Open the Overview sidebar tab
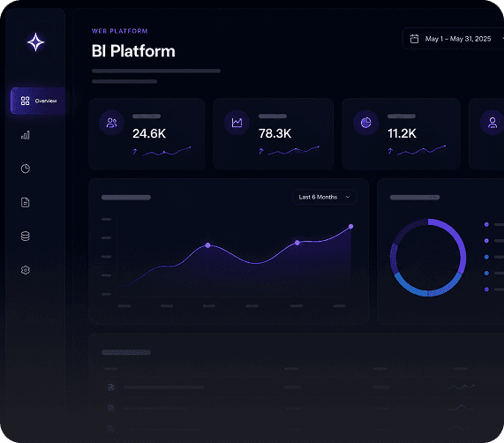 [38, 101]
